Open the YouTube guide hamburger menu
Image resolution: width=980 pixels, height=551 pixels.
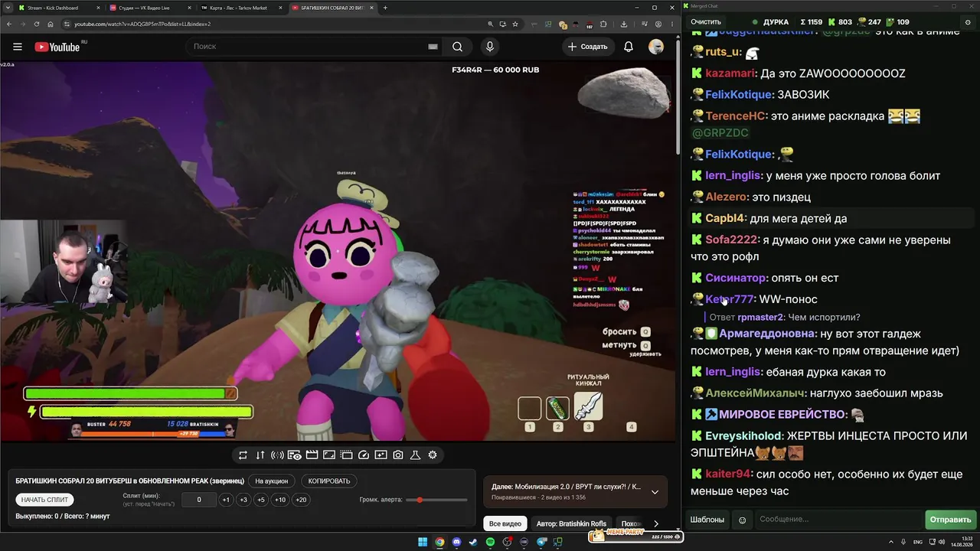pos(18,47)
